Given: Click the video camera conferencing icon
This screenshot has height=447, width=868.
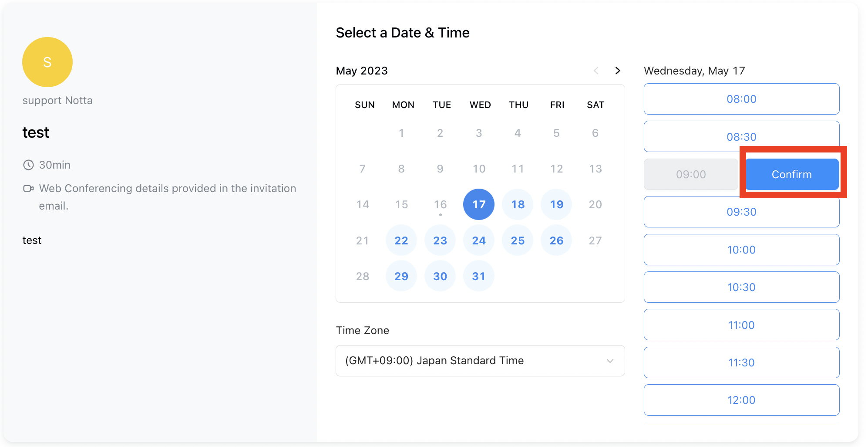Looking at the screenshot, I should pyautogui.click(x=28, y=188).
